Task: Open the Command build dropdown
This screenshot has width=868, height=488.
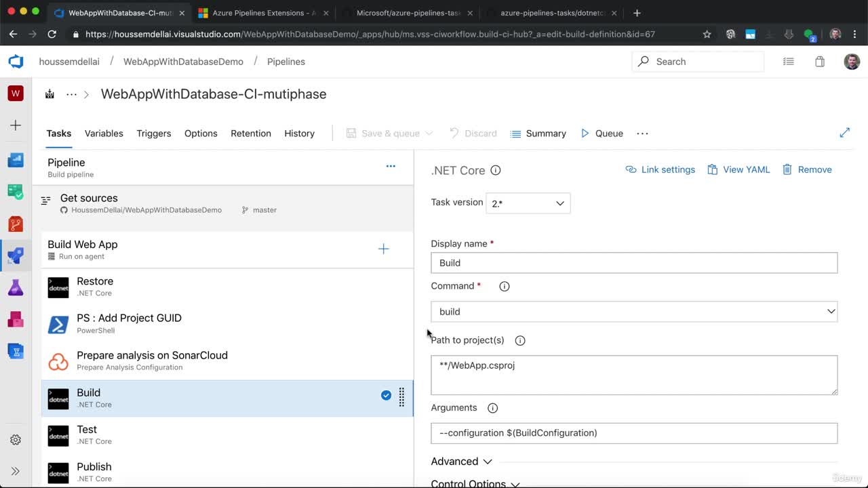Action: (634, 312)
